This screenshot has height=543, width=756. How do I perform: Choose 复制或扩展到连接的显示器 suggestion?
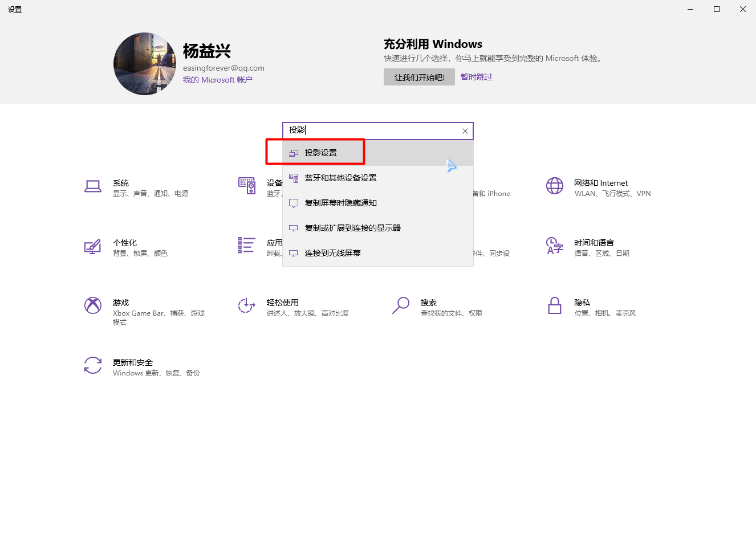point(378,228)
